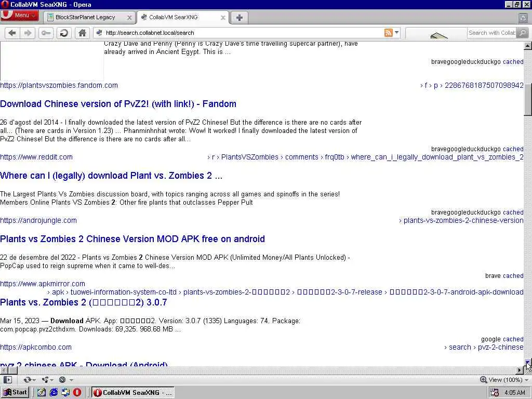Click the 'search › pvz-2-chinese' breadcrumb
The width and height of the screenshot is (532, 399).
484,347
